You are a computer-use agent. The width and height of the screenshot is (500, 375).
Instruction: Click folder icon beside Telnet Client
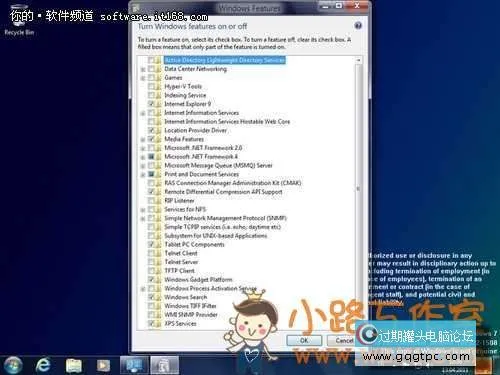[x=158, y=253]
